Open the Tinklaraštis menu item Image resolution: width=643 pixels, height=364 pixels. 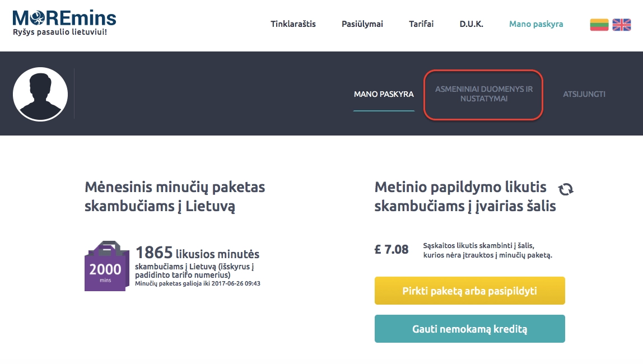point(293,24)
